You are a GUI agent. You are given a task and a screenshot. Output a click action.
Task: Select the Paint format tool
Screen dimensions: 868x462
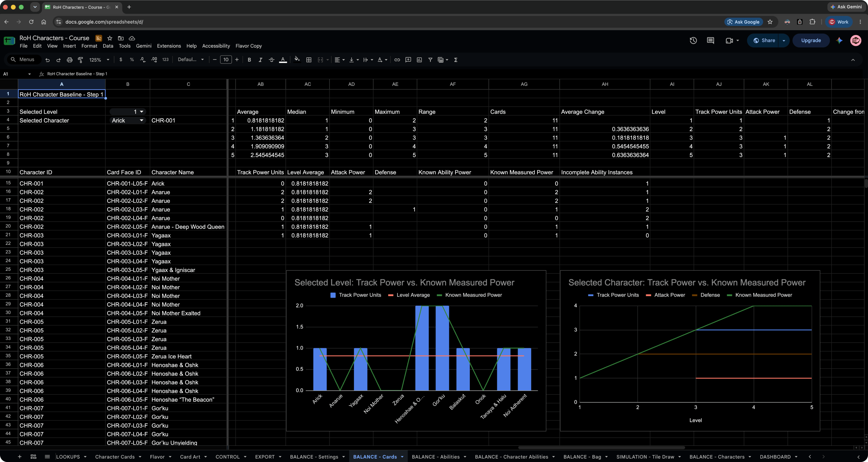pyautogui.click(x=81, y=60)
